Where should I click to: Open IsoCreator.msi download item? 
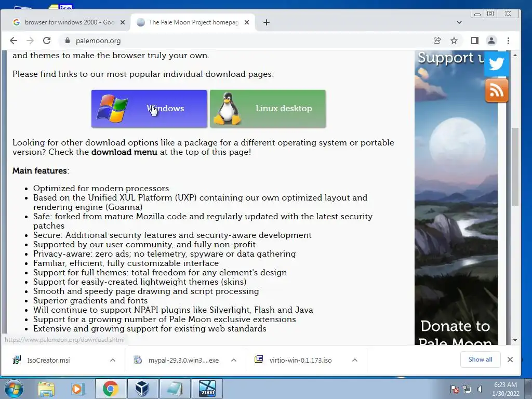click(48, 361)
